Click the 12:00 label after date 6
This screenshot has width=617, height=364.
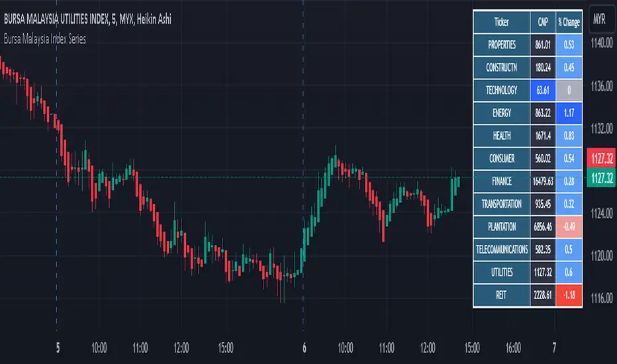click(428, 348)
